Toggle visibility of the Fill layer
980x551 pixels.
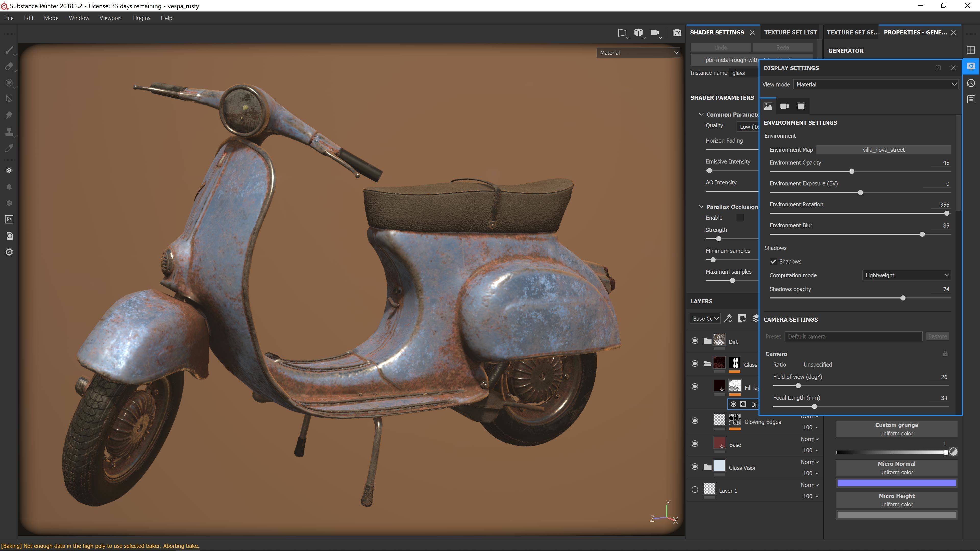click(x=695, y=386)
